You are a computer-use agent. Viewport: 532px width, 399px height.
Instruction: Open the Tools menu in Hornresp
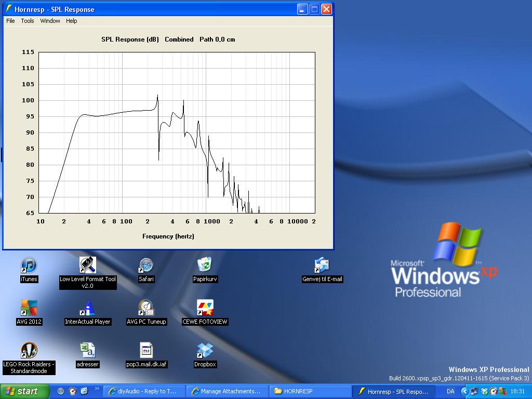[28, 21]
